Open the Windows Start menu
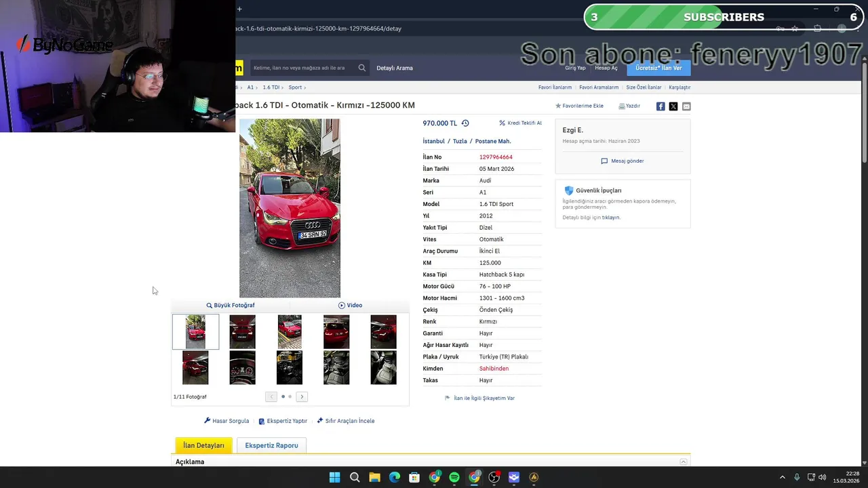Viewport: 868px width, 488px height. (334, 477)
